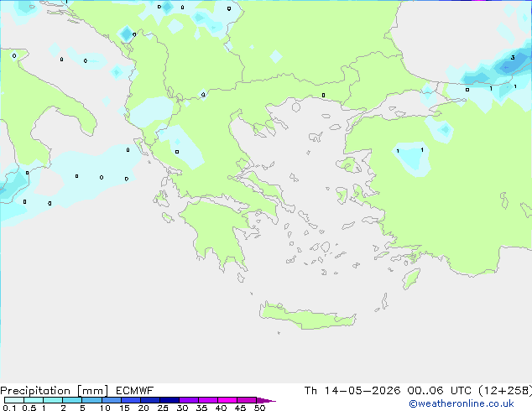Viewport: 532px width, 411px height.
Task: Click the island of Rhodes on the map
Action: click(x=411, y=278)
